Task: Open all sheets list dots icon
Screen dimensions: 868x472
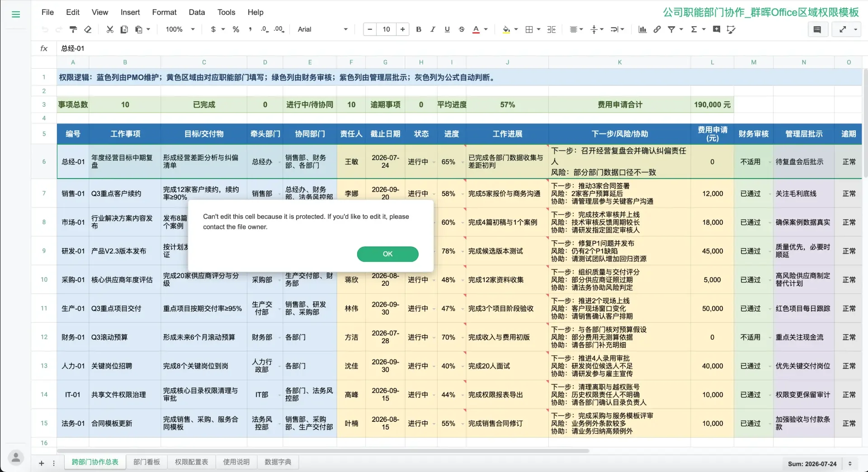Action: 54,463
